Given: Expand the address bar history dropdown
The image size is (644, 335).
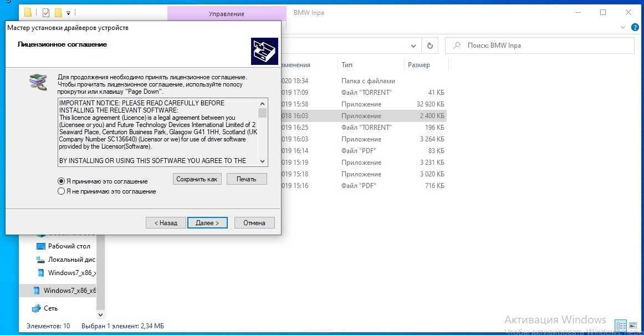Looking at the screenshot, I should pos(413,45).
